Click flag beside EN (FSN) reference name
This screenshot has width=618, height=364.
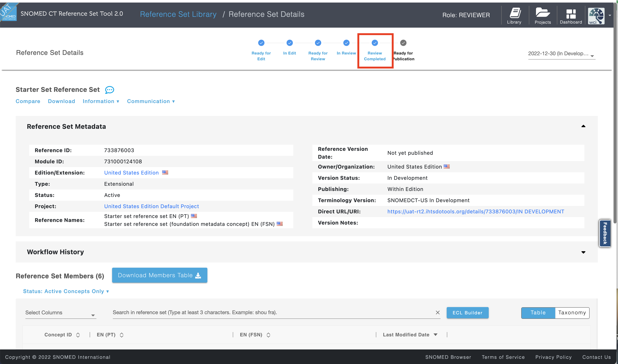point(279,224)
